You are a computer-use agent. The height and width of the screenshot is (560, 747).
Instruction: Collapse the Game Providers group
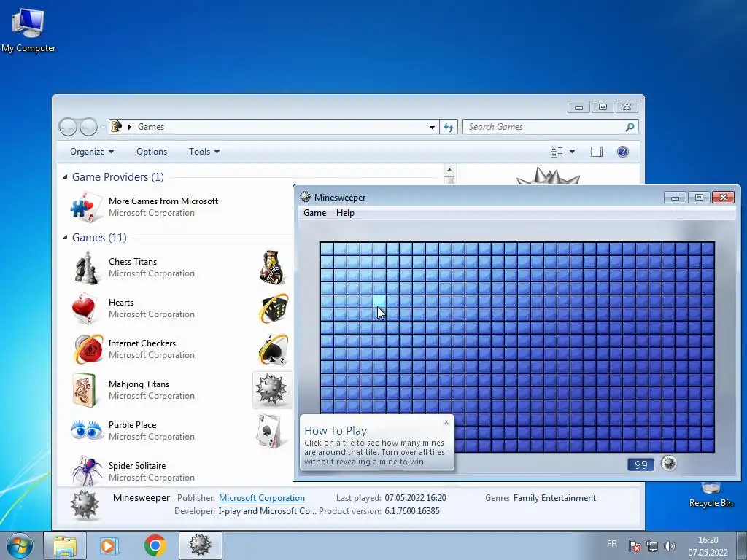click(x=65, y=176)
